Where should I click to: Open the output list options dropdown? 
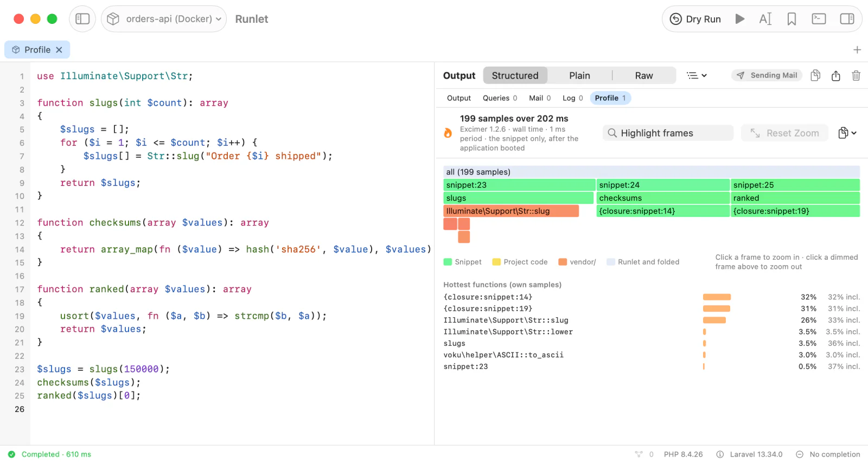(697, 75)
